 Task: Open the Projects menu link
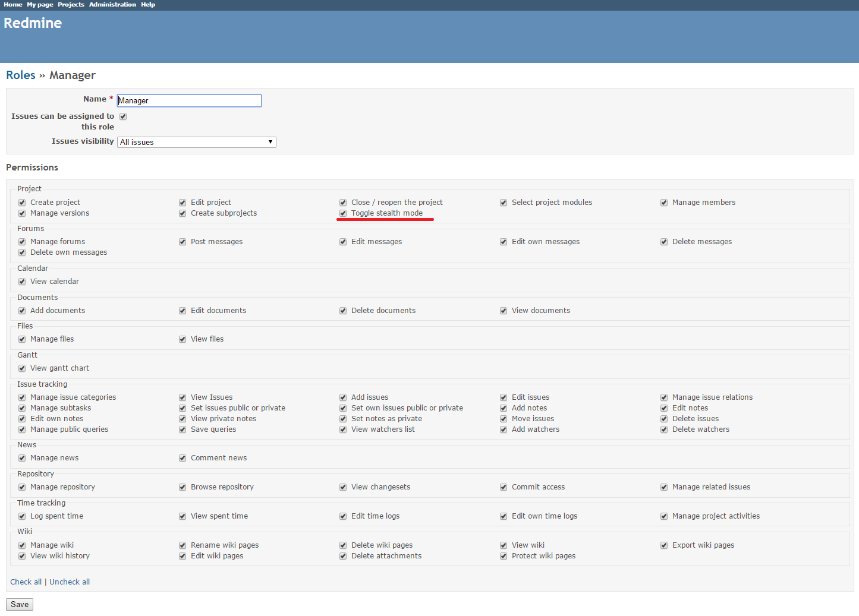point(71,4)
